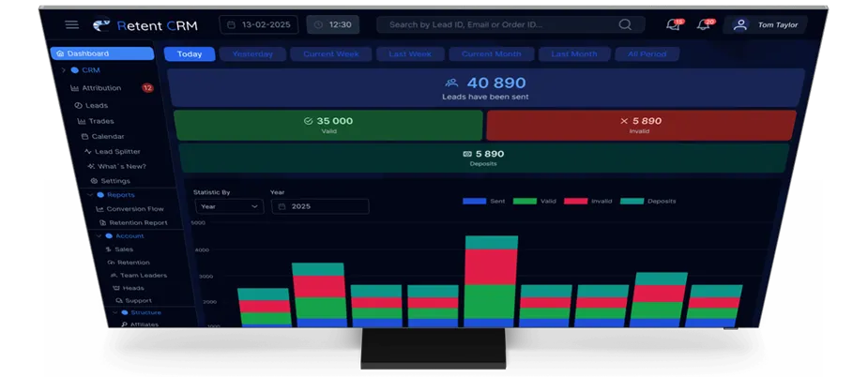Click the user avatar icon beside Tom Taylor
The image size is (868, 377).
point(740,25)
